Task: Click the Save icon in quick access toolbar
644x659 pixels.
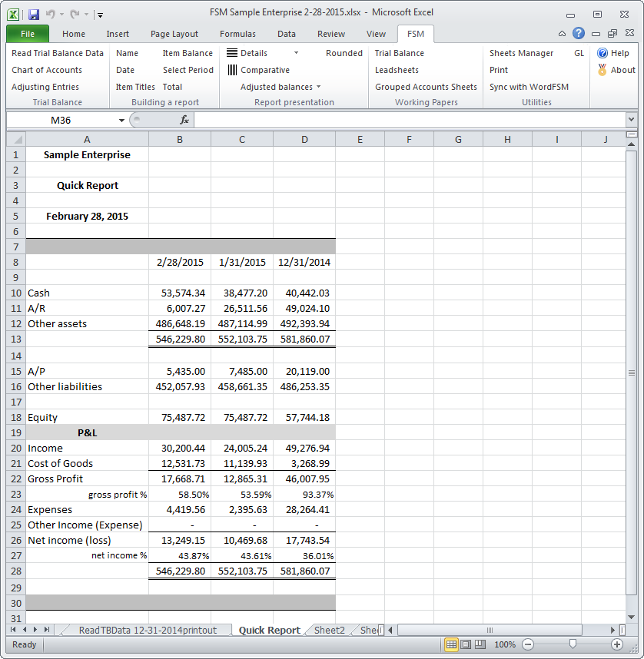Action: point(33,14)
